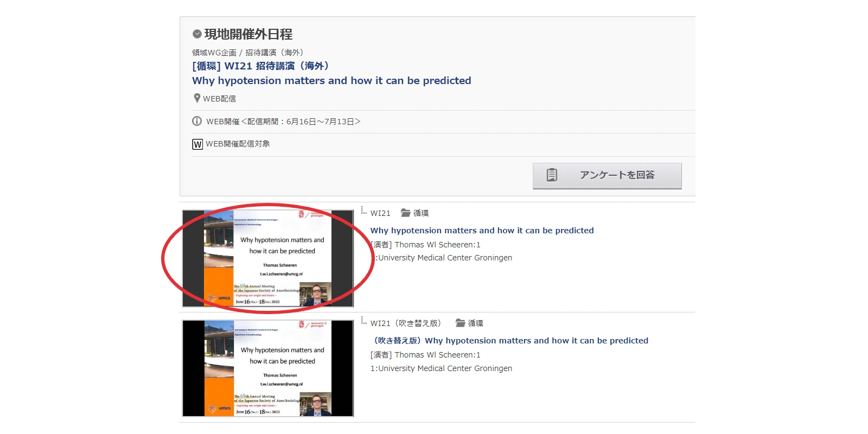Click the tree icon before WI21（吹き替え版）

click(364, 321)
